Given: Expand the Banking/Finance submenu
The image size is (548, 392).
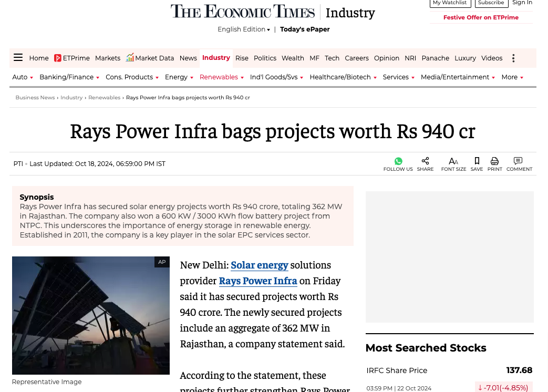Looking at the screenshot, I should coord(69,77).
